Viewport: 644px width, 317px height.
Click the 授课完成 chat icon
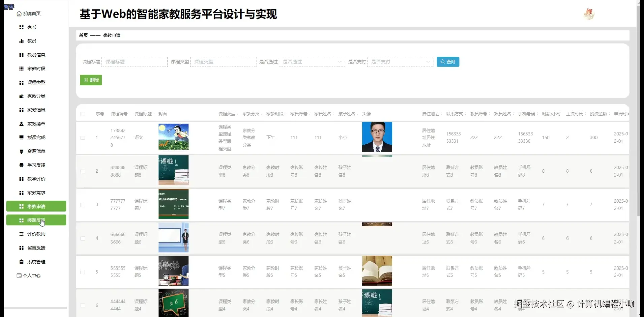(x=21, y=137)
